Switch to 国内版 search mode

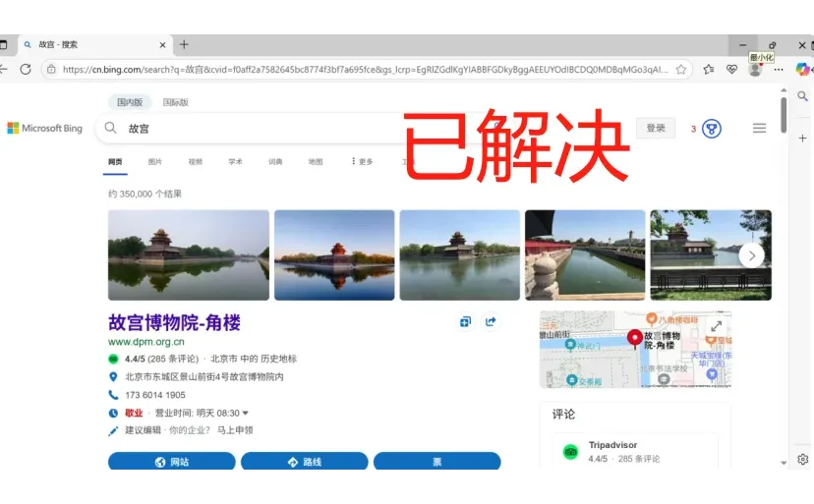tap(130, 102)
